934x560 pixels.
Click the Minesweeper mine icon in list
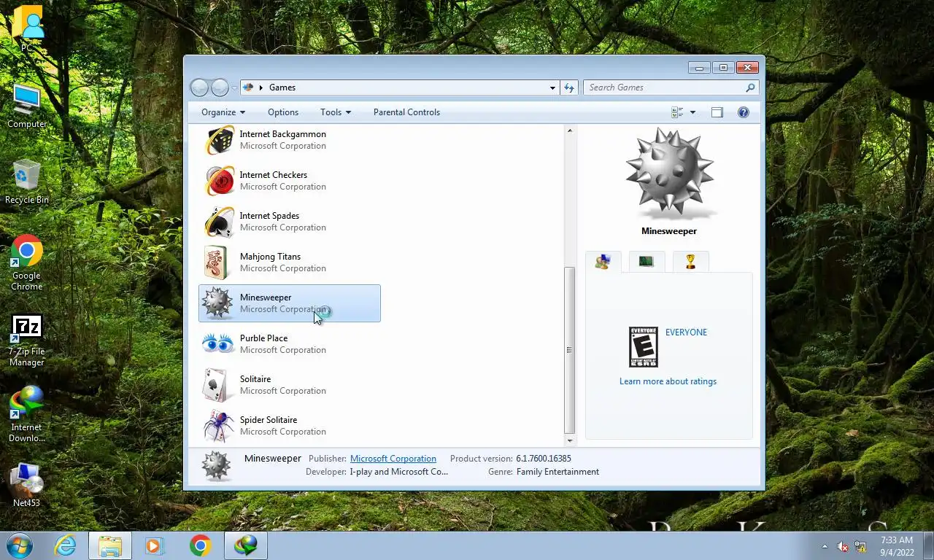[217, 303]
